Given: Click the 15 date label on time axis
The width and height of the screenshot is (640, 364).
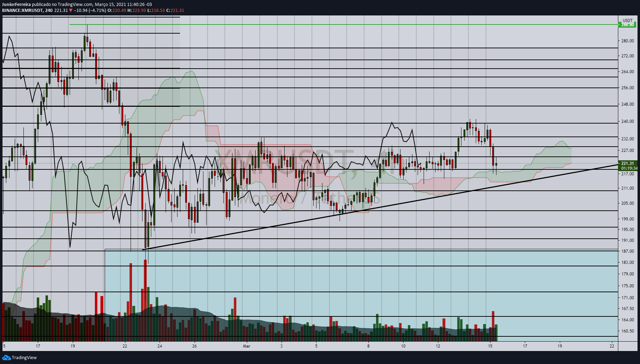Looking at the screenshot, I should (490, 346).
